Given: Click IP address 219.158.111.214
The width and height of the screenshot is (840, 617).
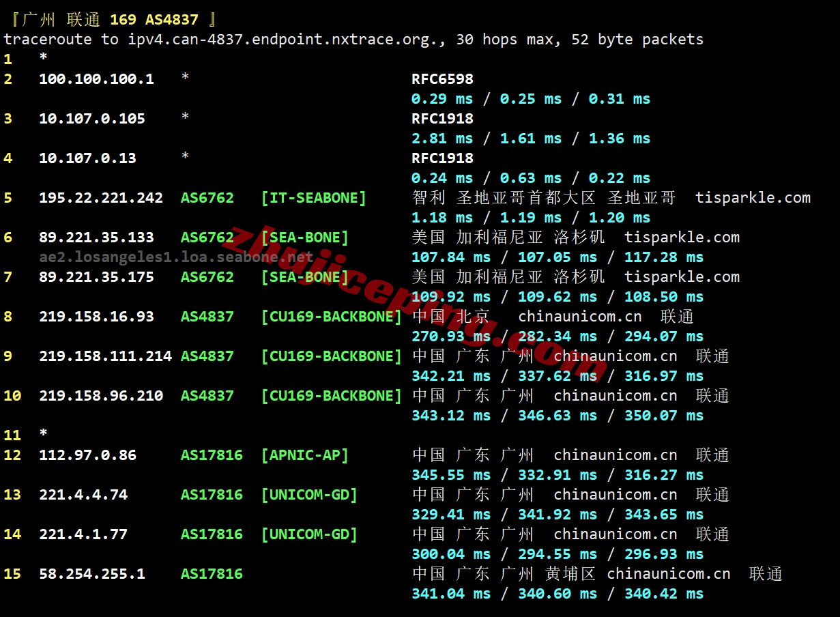Looking at the screenshot, I should point(105,356).
